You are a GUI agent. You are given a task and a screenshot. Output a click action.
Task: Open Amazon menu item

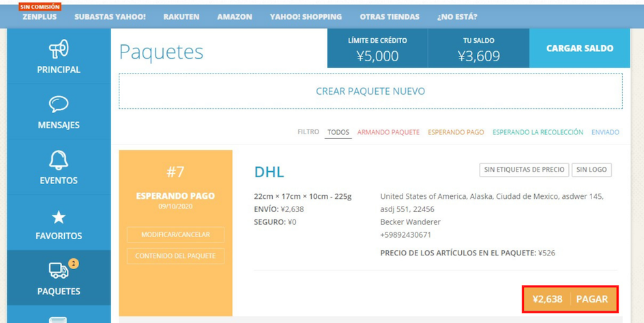[235, 17]
